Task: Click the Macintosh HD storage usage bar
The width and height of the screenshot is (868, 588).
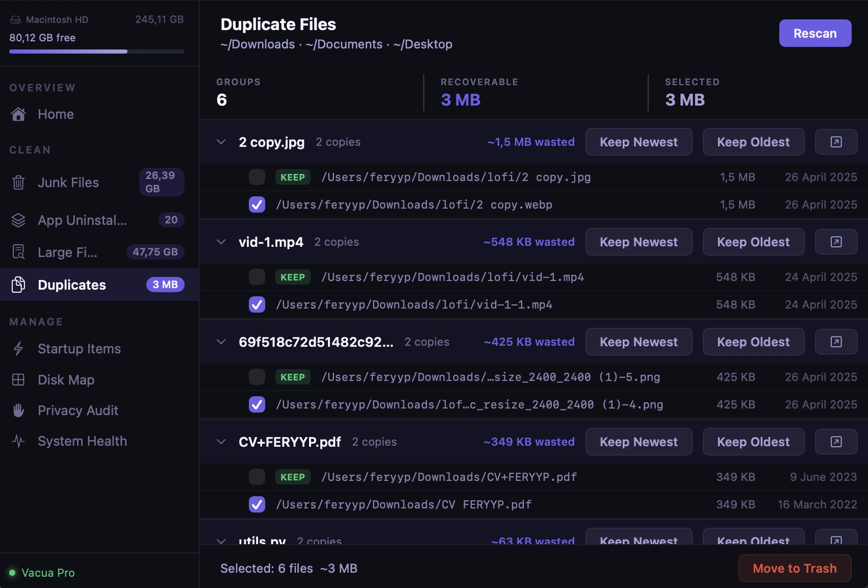Action: click(x=97, y=52)
